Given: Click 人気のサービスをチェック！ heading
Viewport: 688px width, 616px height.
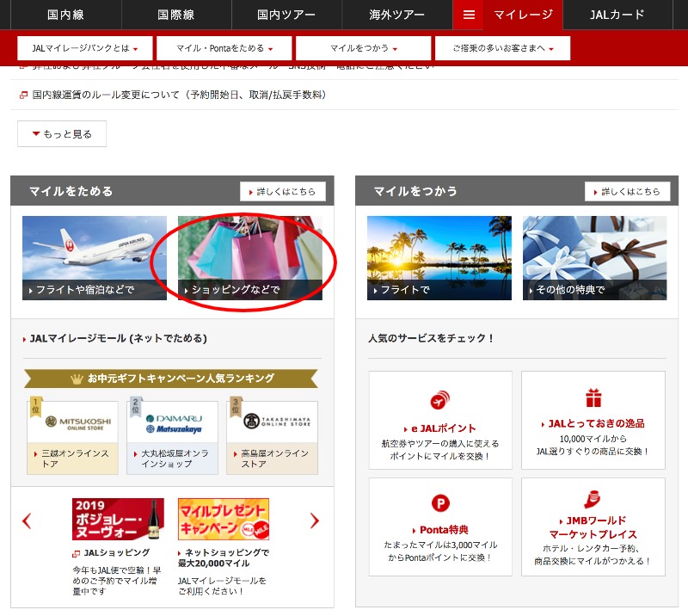Looking at the screenshot, I should 431,338.
